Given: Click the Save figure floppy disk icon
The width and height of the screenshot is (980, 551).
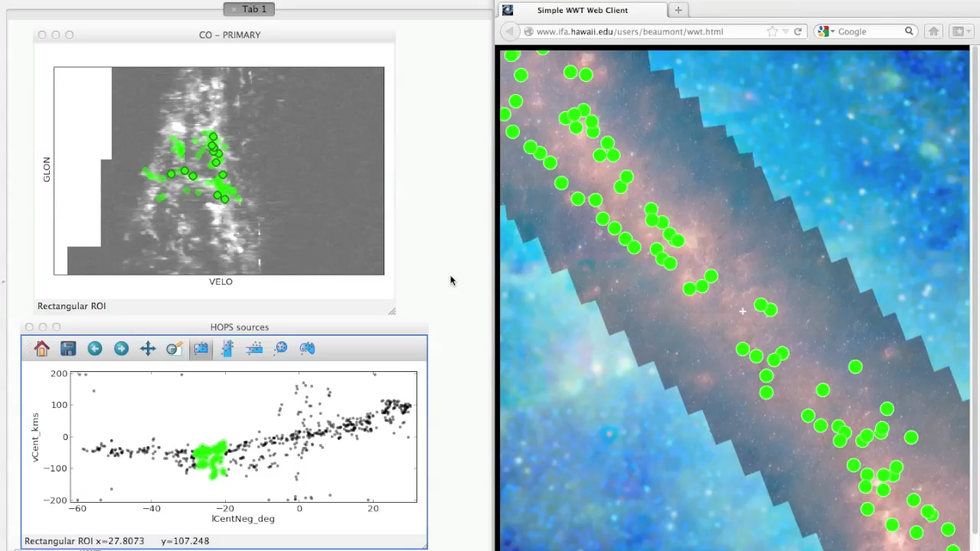Looking at the screenshot, I should (x=68, y=349).
